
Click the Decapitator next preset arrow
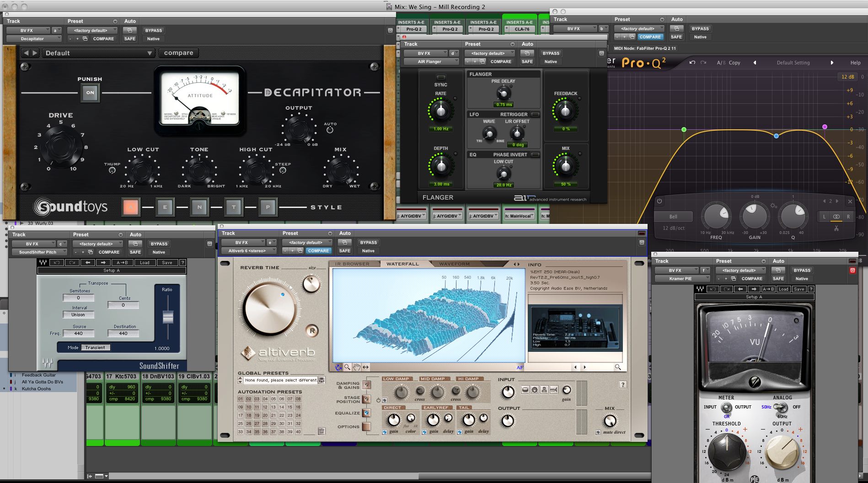coord(35,53)
